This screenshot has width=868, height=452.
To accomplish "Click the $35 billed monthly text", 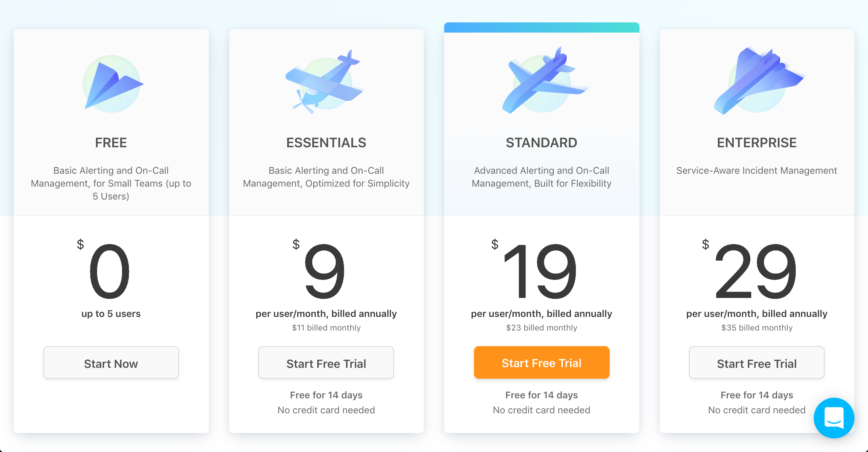I will pos(757,327).
